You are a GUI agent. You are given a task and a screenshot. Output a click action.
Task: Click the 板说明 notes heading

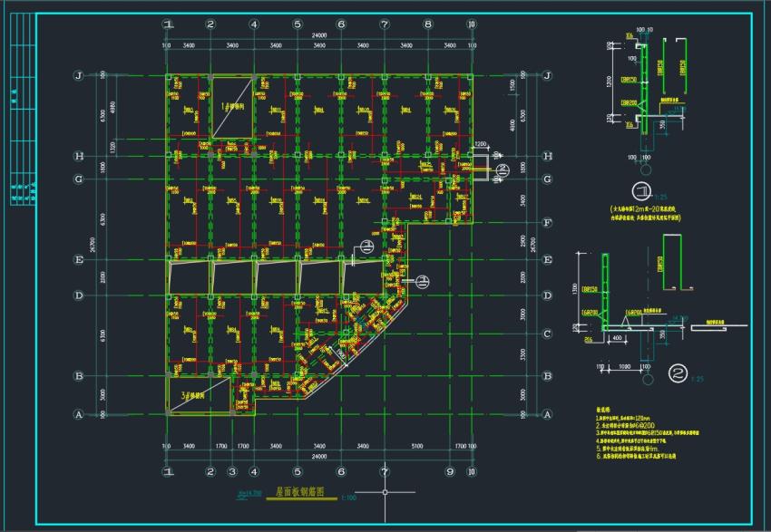(603, 409)
